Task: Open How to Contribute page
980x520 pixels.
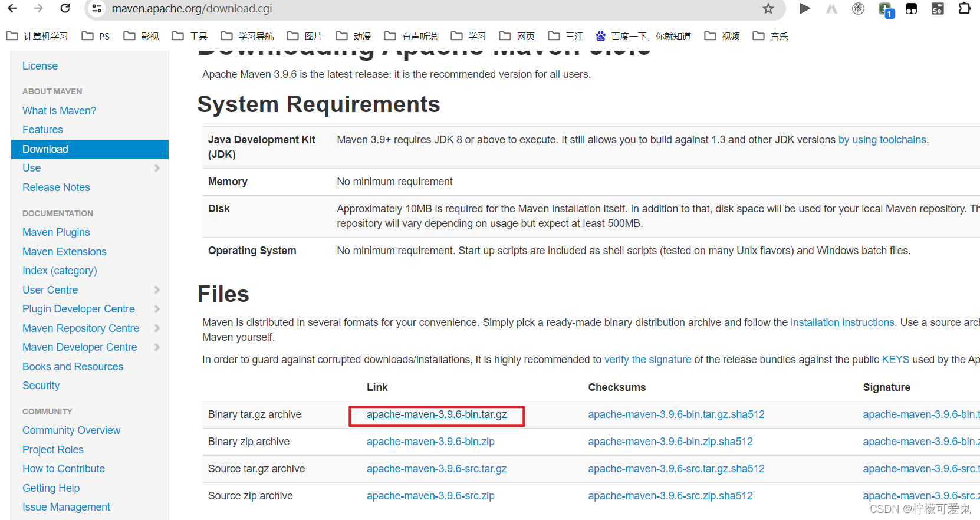Action: click(x=64, y=469)
